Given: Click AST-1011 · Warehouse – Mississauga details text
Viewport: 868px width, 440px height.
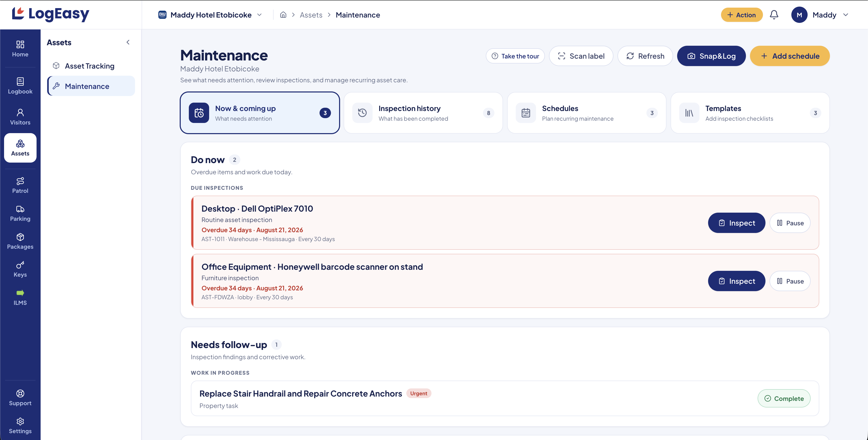Looking at the screenshot, I should pos(268,239).
